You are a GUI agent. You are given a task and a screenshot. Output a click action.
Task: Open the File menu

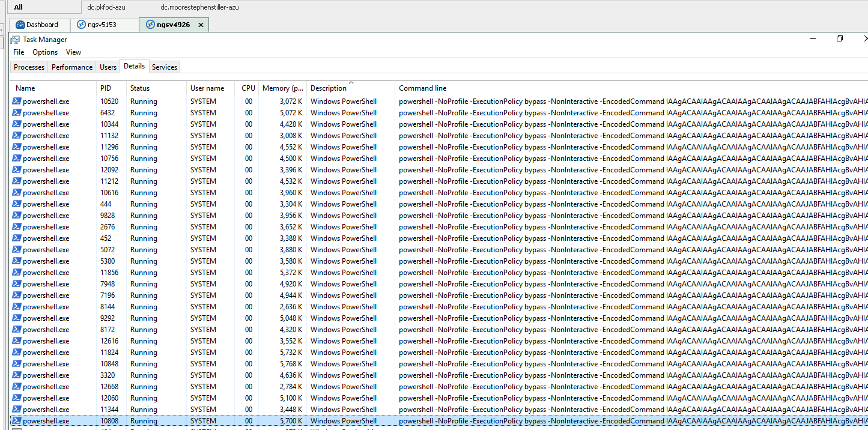click(18, 52)
